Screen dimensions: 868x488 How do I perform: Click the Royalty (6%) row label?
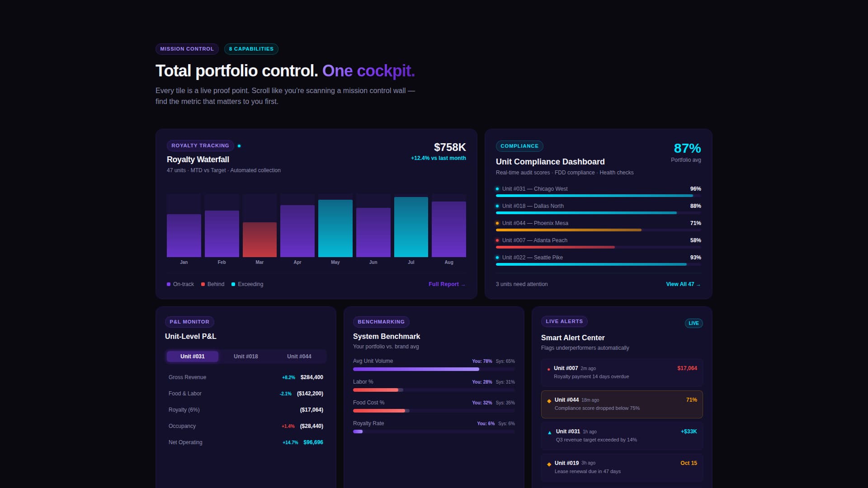coord(184,410)
